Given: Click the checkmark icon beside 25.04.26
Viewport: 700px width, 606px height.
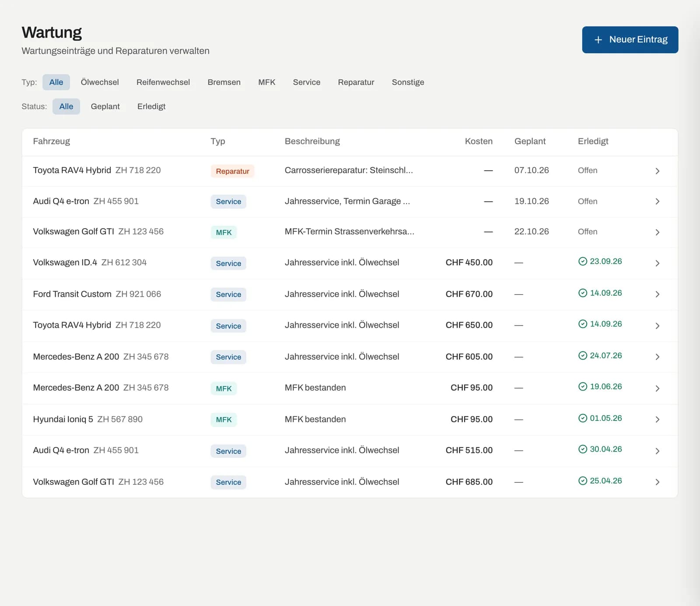Looking at the screenshot, I should pyautogui.click(x=583, y=480).
